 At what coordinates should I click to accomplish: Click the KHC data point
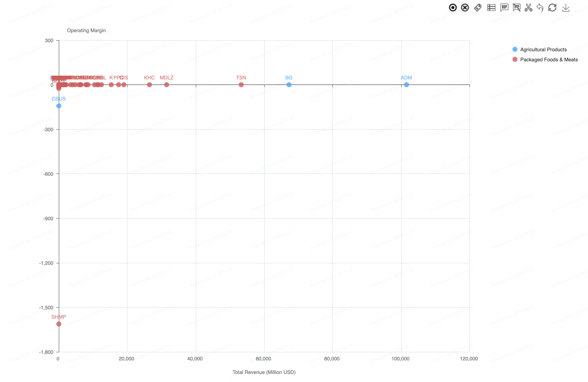coord(149,85)
